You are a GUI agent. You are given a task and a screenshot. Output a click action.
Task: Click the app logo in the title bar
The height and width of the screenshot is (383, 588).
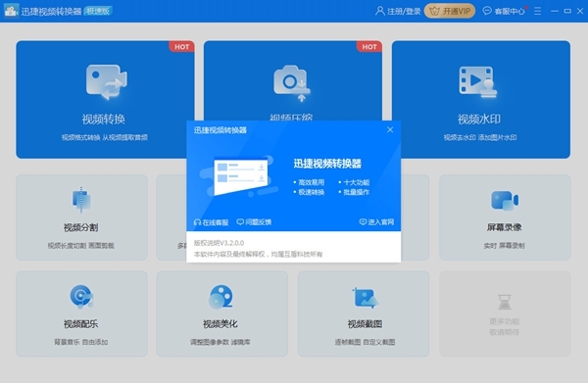point(11,11)
